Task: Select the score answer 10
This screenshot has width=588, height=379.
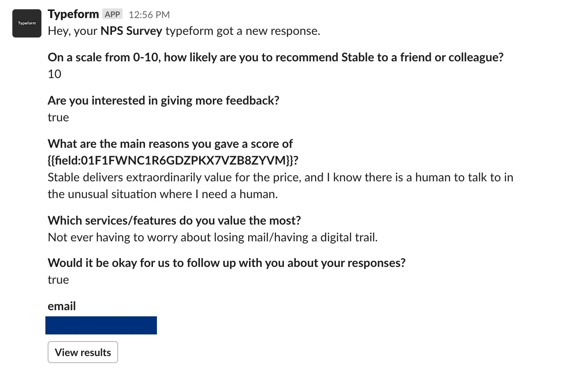Action: pyautogui.click(x=55, y=74)
